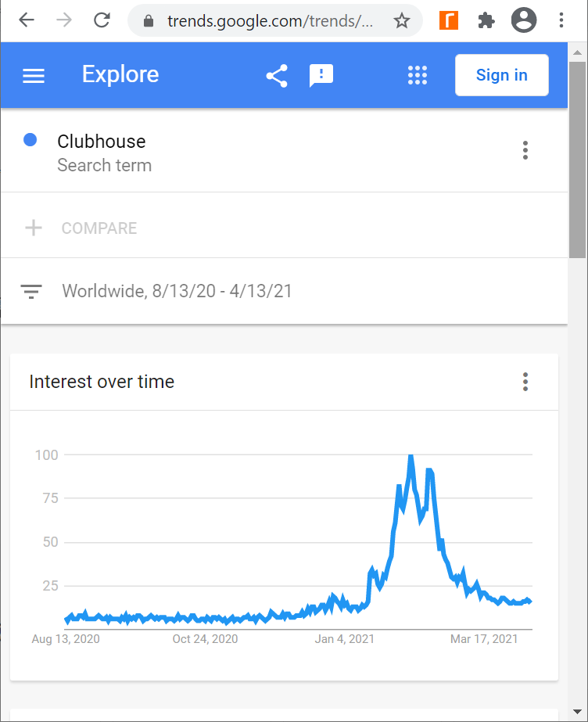The height and width of the screenshot is (722, 588).
Task: Open the hamburger main menu
Action: (x=34, y=76)
